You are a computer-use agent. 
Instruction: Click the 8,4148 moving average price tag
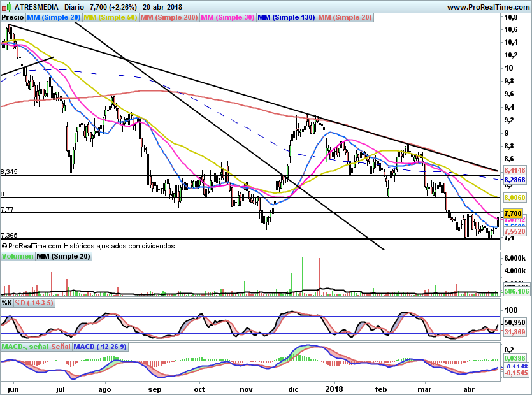coord(515,171)
